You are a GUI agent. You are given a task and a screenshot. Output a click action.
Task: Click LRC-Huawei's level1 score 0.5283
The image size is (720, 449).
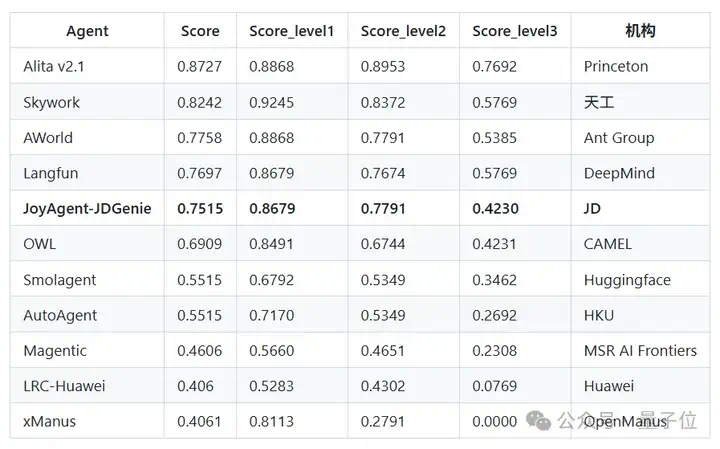tap(271, 386)
